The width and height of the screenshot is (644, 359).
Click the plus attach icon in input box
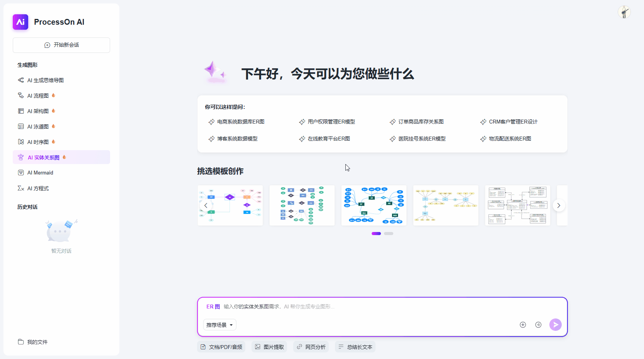[x=523, y=325]
